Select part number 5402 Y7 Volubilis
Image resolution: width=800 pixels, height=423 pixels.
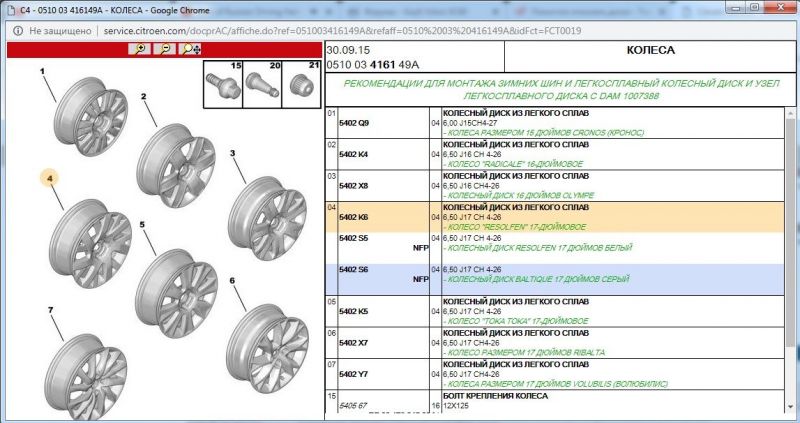[354, 375]
